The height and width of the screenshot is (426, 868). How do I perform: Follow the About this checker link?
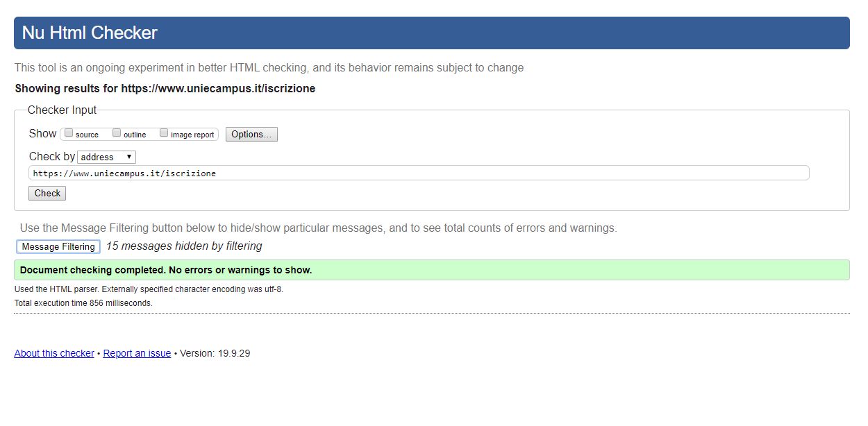point(54,353)
